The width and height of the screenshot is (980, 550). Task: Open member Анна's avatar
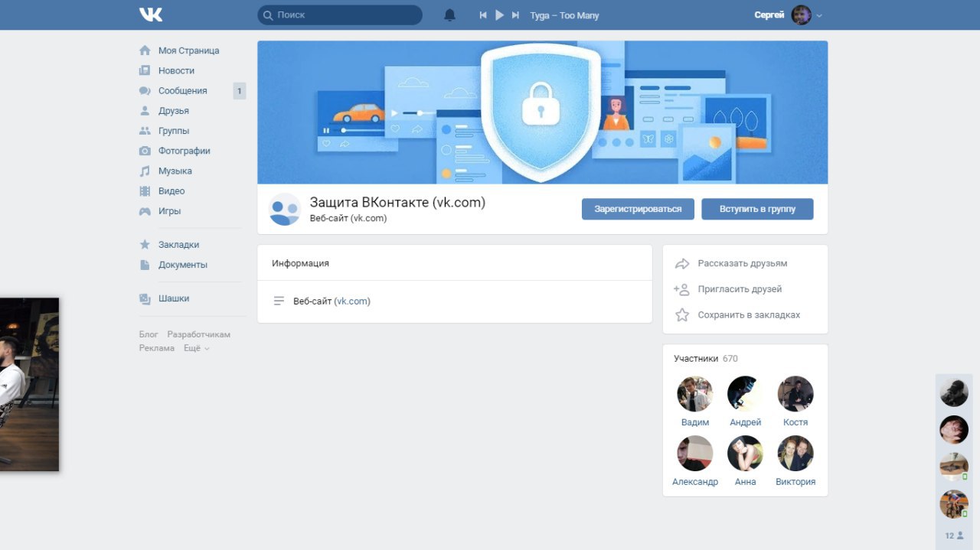pos(745,454)
